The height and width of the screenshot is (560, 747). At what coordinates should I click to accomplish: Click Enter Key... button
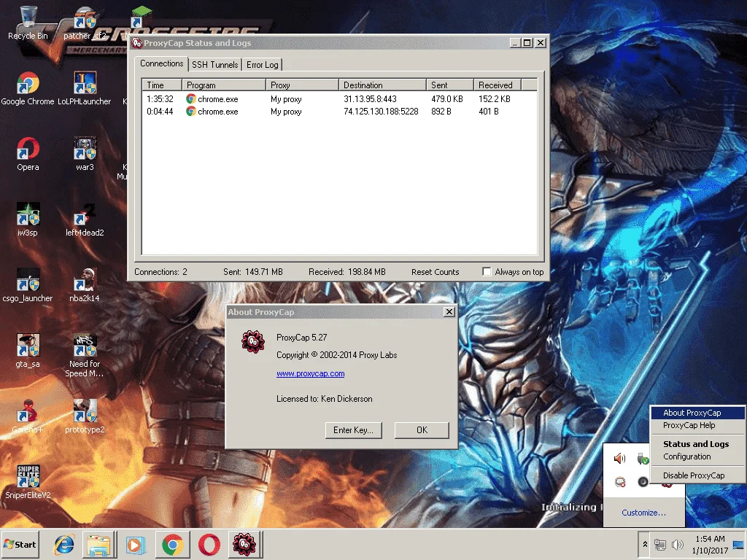click(353, 430)
